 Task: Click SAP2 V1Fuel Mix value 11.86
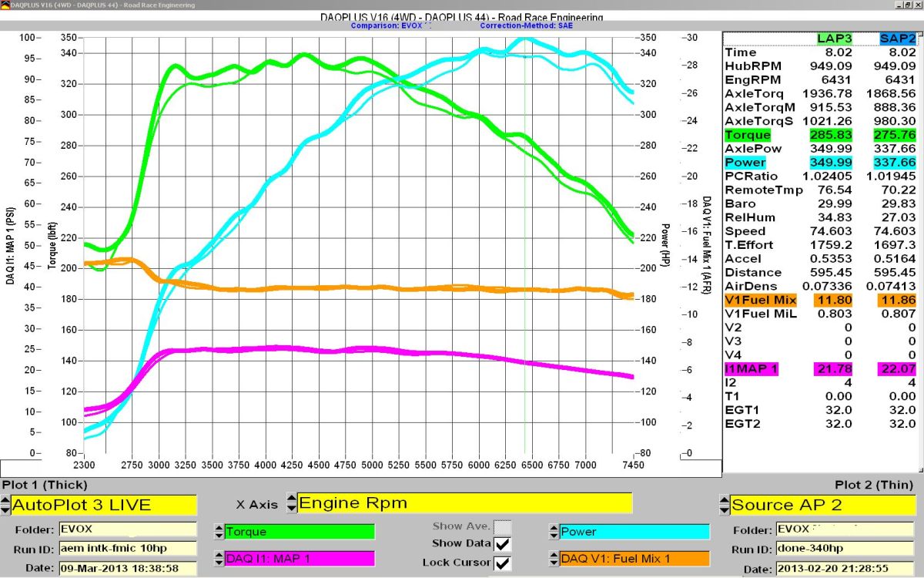tap(898, 300)
